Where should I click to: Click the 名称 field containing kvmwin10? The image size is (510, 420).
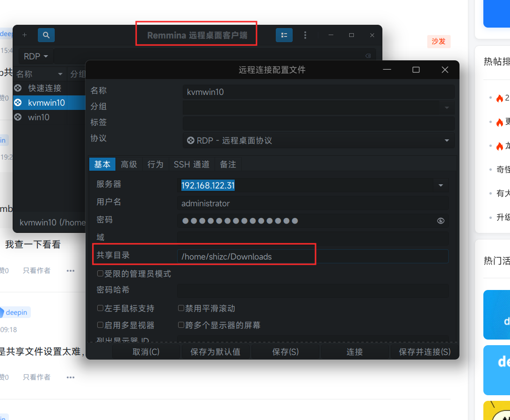click(318, 92)
